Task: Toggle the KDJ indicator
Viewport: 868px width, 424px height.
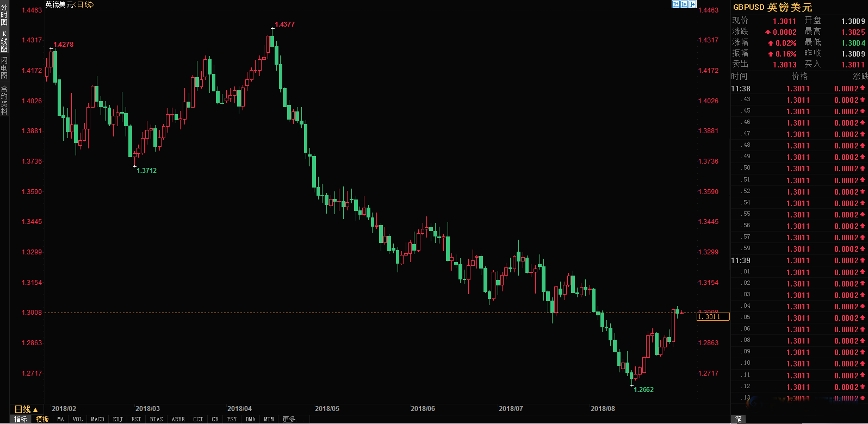Action: tap(117, 419)
